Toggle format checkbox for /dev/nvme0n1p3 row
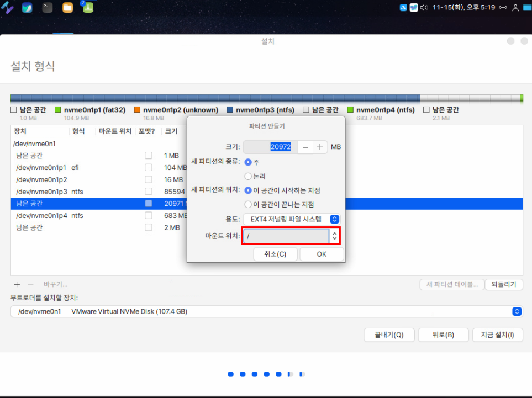 click(x=148, y=192)
